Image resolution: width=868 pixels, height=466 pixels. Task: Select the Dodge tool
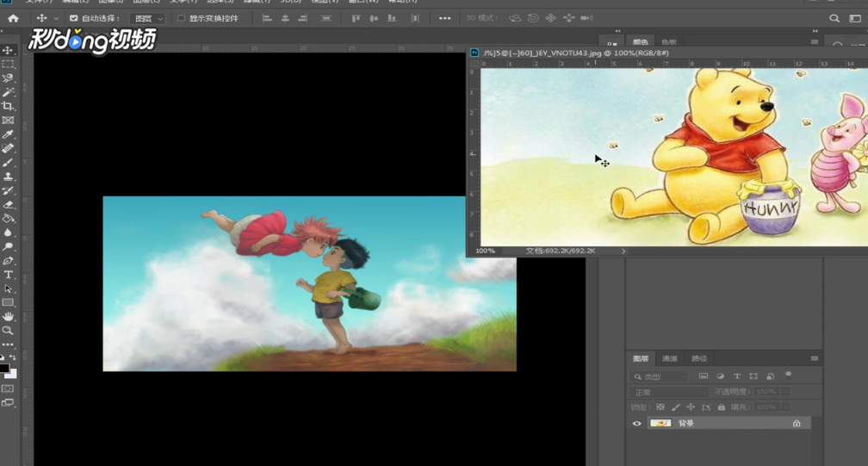(8, 246)
